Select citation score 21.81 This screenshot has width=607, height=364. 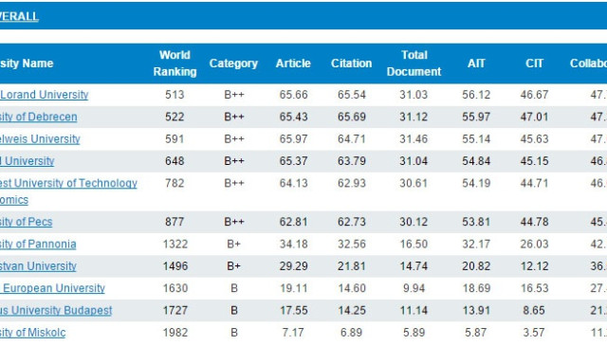(x=352, y=266)
